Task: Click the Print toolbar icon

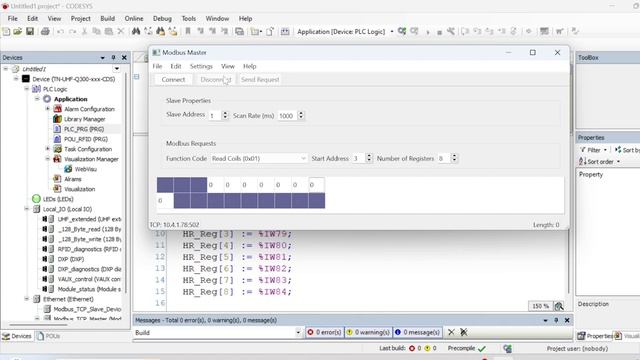Action: tap(45, 31)
